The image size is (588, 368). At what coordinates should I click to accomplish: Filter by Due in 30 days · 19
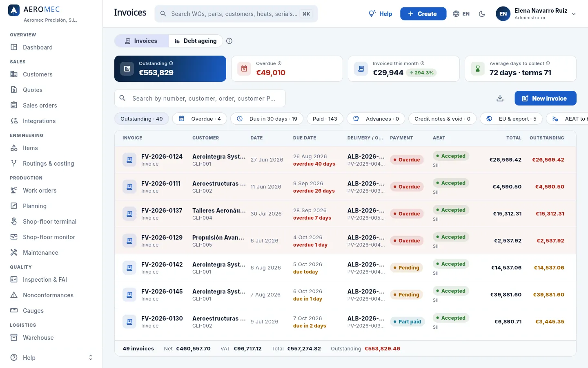(x=267, y=119)
